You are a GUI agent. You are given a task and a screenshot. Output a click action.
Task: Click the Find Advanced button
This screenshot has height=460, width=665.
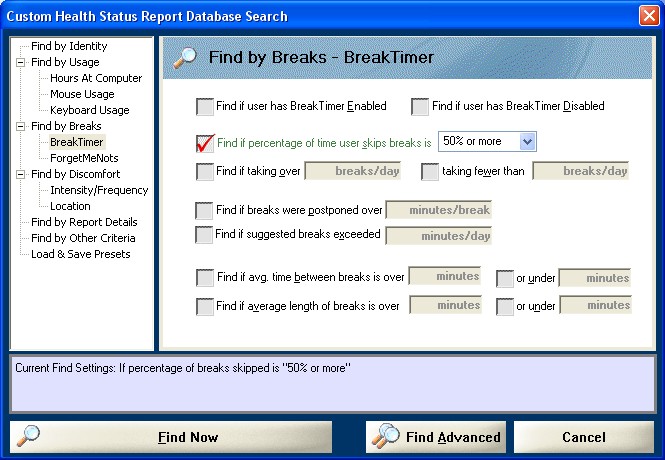(436, 437)
